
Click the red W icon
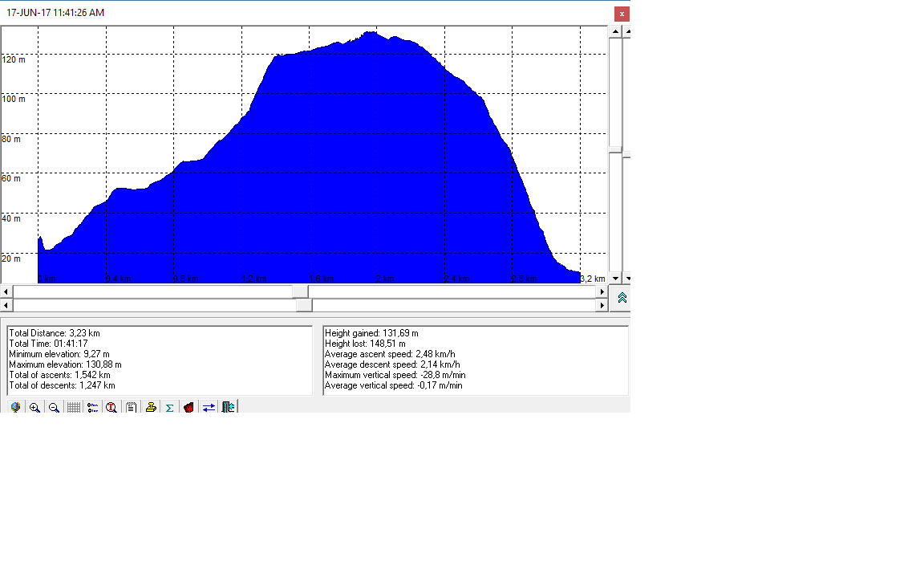(188, 407)
